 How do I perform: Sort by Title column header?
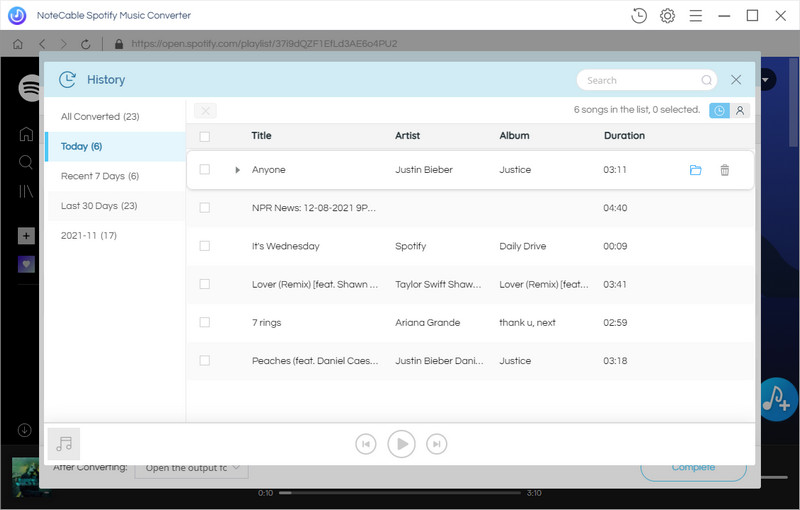(261, 136)
